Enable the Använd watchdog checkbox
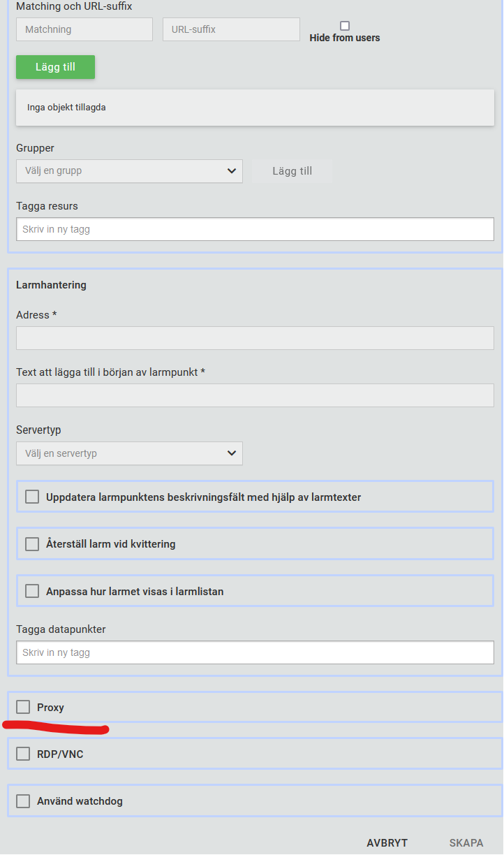This screenshot has height=855, width=504. pos(23,801)
